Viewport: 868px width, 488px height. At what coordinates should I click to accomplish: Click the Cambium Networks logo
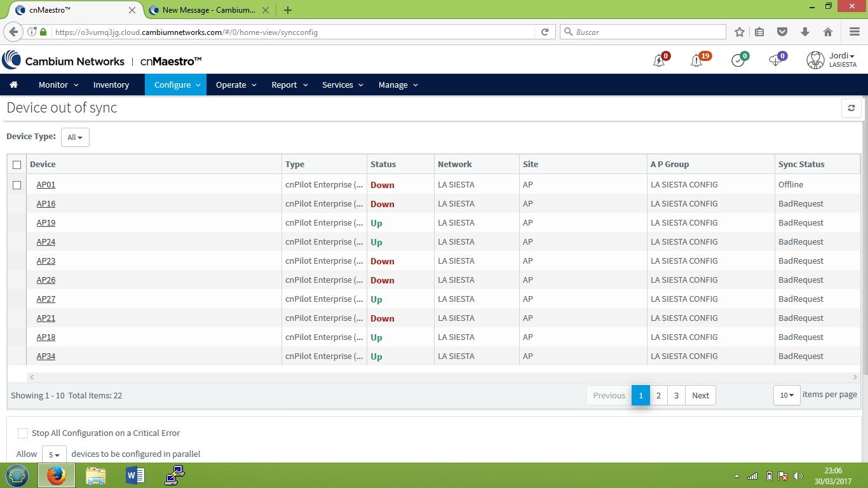[63, 61]
